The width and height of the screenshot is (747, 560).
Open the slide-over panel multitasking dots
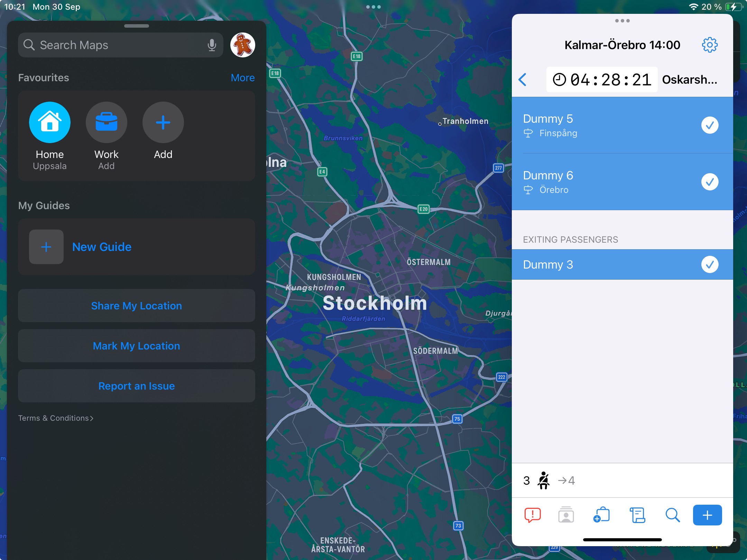point(622,21)
